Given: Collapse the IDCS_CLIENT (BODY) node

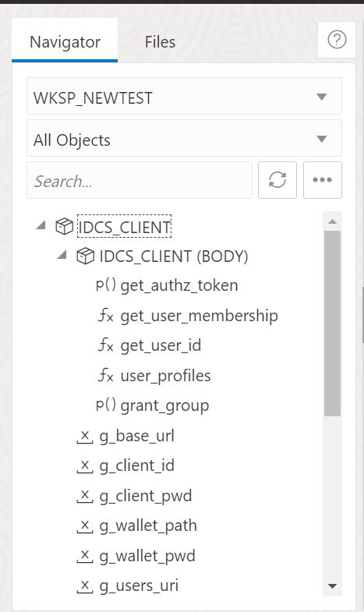Looking at the screenshot, I should [62, 255].
